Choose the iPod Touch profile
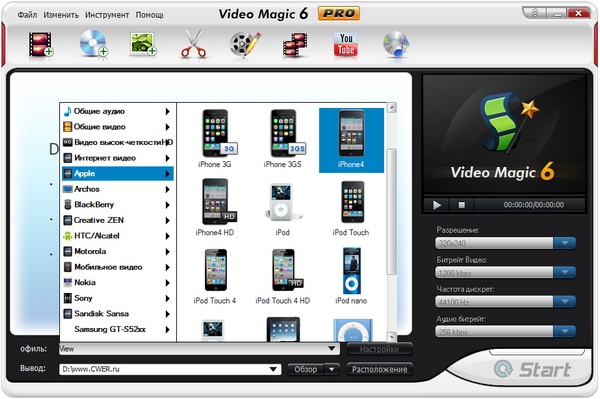 click(x=351, y=208)
